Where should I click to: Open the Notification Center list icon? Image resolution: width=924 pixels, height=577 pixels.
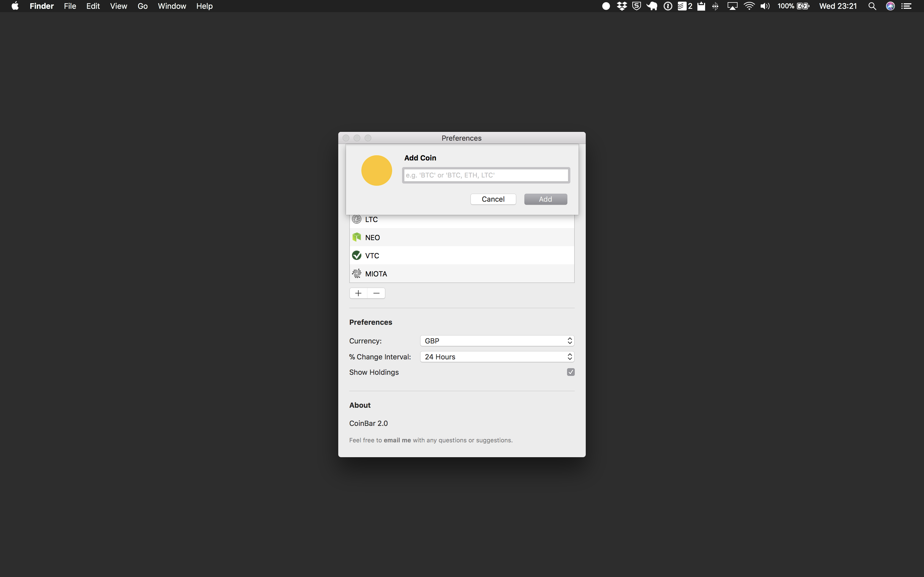pos(906,6)
